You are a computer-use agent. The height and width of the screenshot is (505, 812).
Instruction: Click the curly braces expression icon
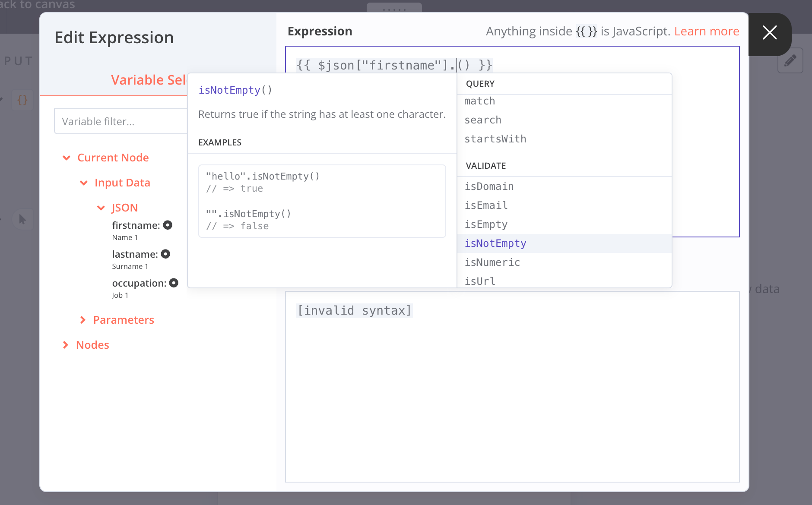(22, 100)
